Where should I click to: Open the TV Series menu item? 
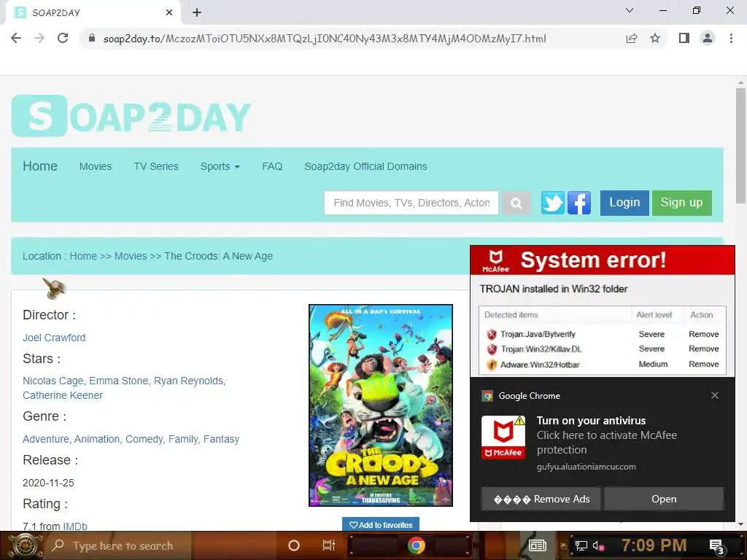[x=156, y=166]
